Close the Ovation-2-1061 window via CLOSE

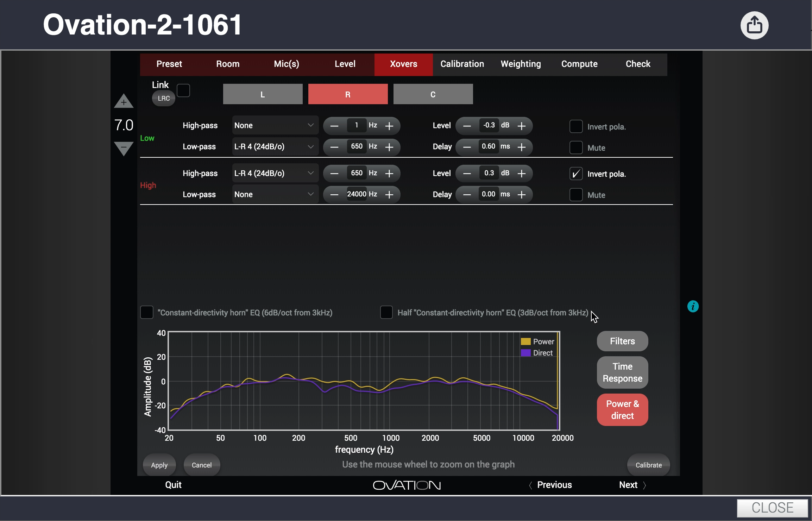(772, 508)
